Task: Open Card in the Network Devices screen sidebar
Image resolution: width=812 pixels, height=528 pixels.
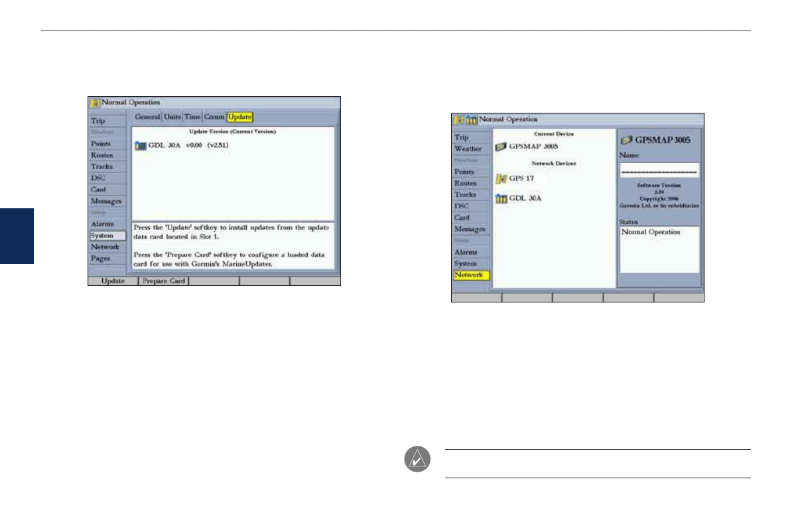Action: tap(471, 218)
